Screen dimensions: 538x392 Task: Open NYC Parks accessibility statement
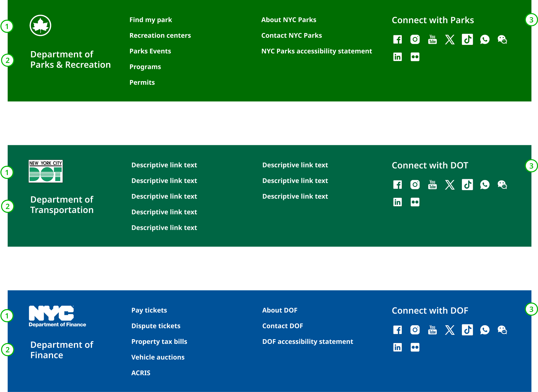(317, 51)
